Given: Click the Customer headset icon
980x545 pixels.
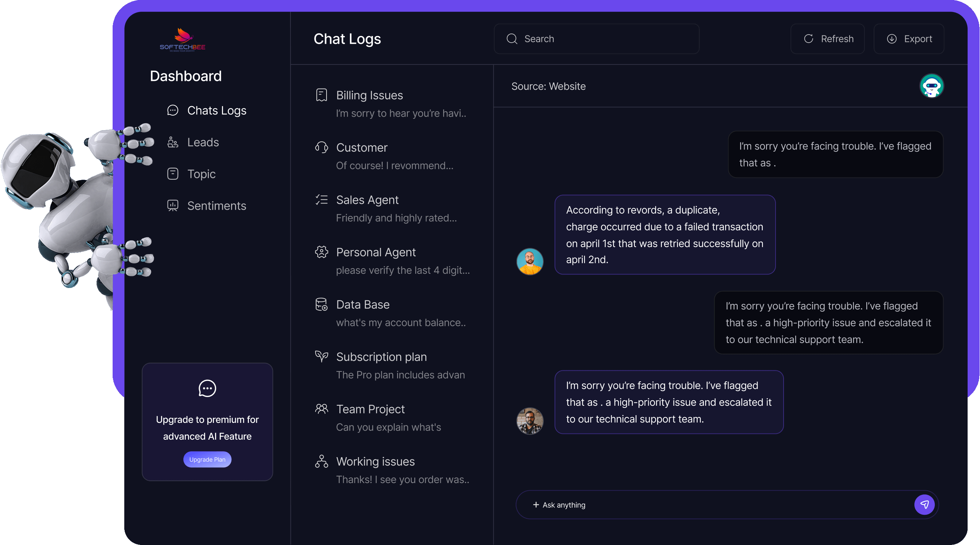Looking at the screenshot, I should point(321,147).
